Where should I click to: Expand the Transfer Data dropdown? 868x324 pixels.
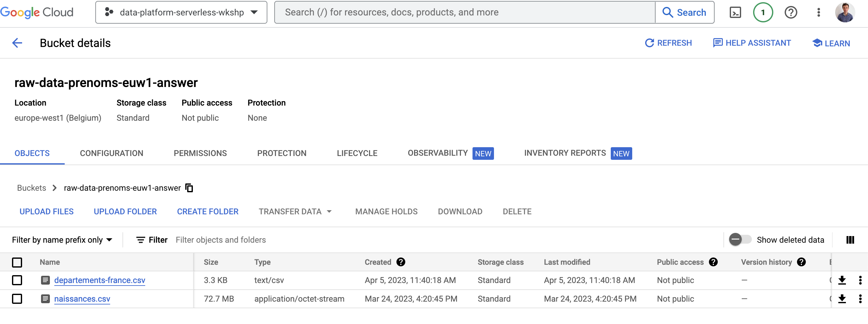(295, 211)
